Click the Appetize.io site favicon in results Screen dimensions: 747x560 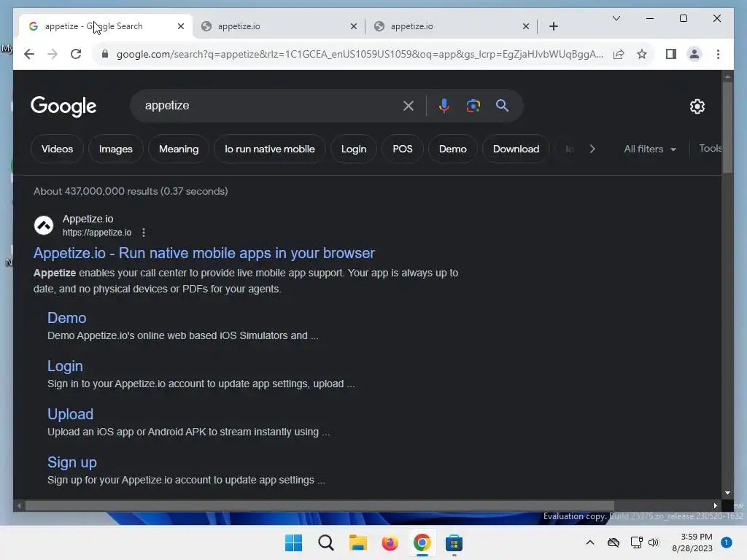(44, 225)
